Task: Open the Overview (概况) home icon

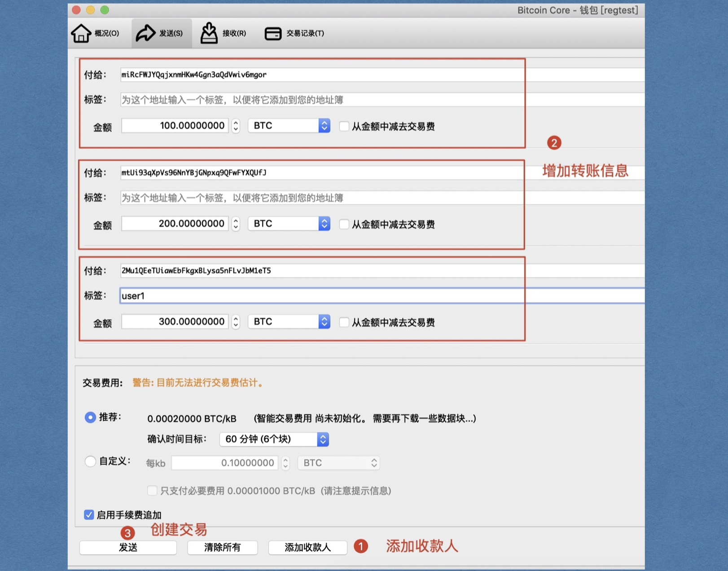Action: (81, 33)
